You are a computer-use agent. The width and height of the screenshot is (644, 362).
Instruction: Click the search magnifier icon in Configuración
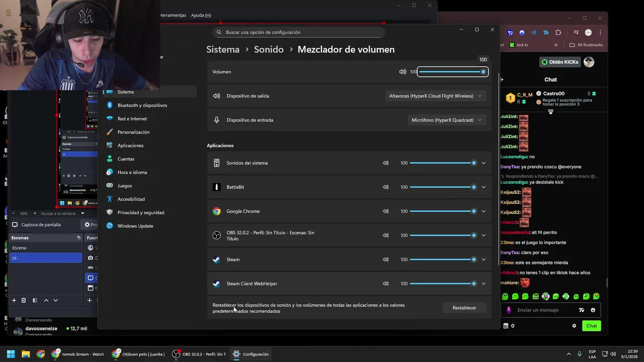point(219,32)
